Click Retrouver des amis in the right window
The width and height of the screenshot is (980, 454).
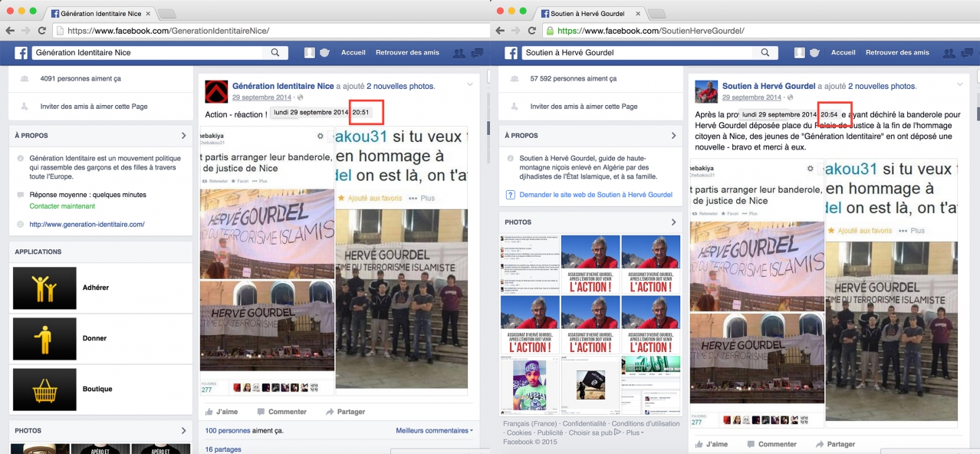click(897, 53)
